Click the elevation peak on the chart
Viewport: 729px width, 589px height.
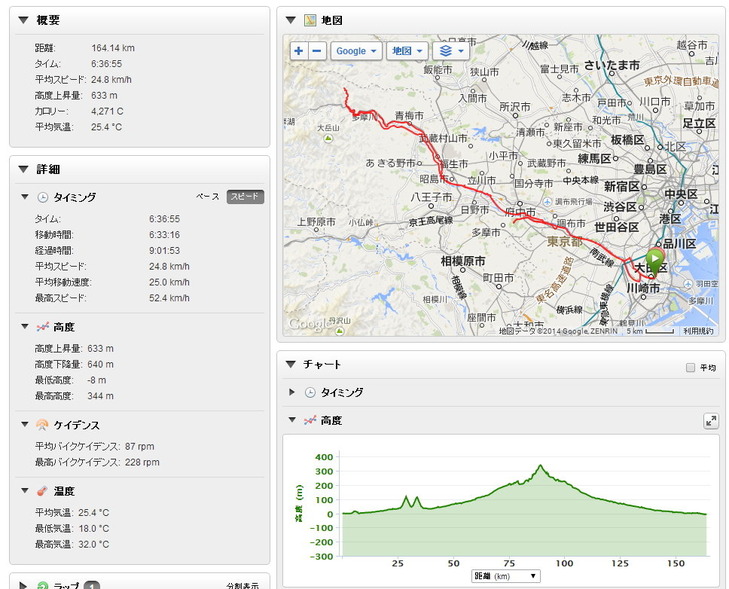[x=540, y=465]
